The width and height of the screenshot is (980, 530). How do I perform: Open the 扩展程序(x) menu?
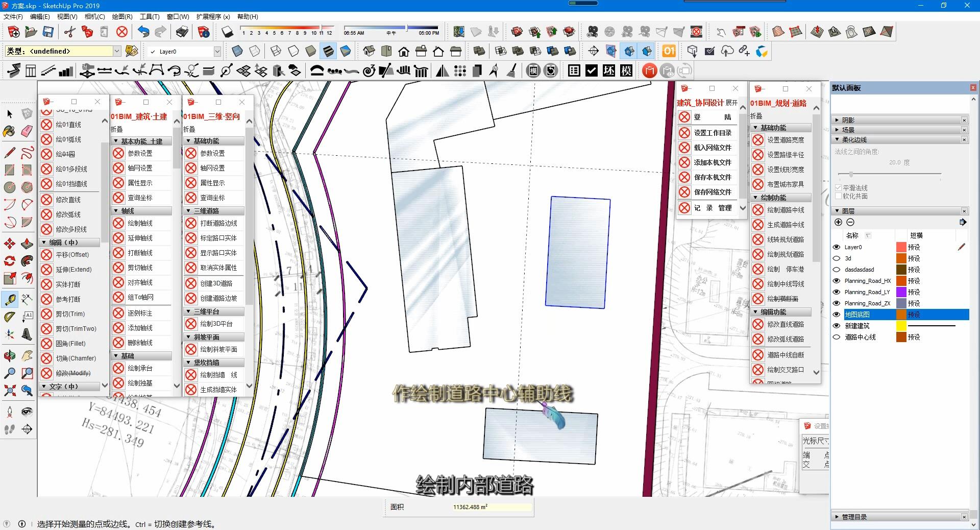pos(213,17)
